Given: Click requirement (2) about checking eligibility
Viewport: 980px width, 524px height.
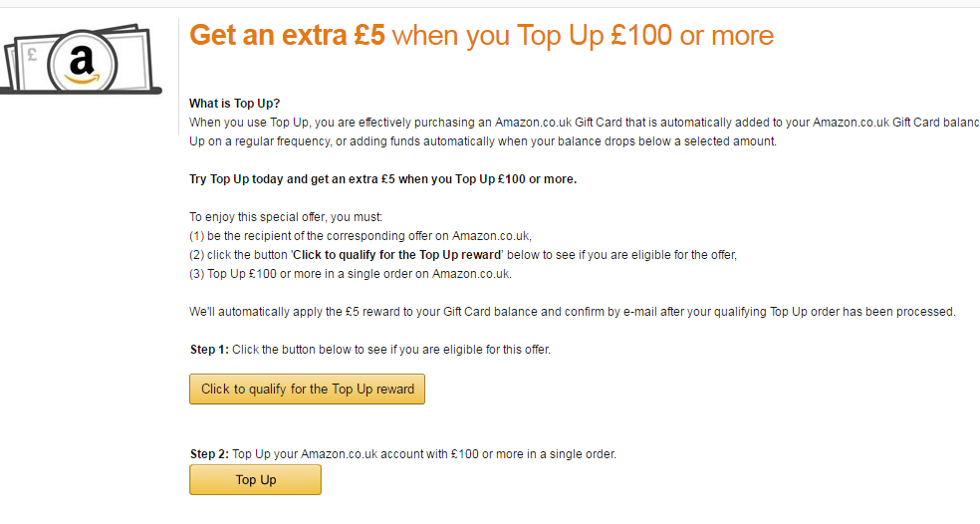Looking at the screenshot, I should click(x=463, y=255).
